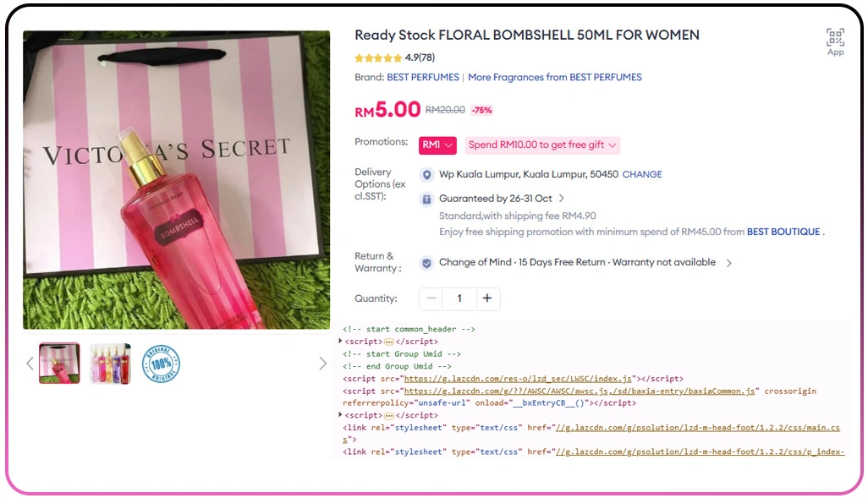
Task: Show next thumbnails with right arrow
Action: pyautogui.click(x=322, y=364)
